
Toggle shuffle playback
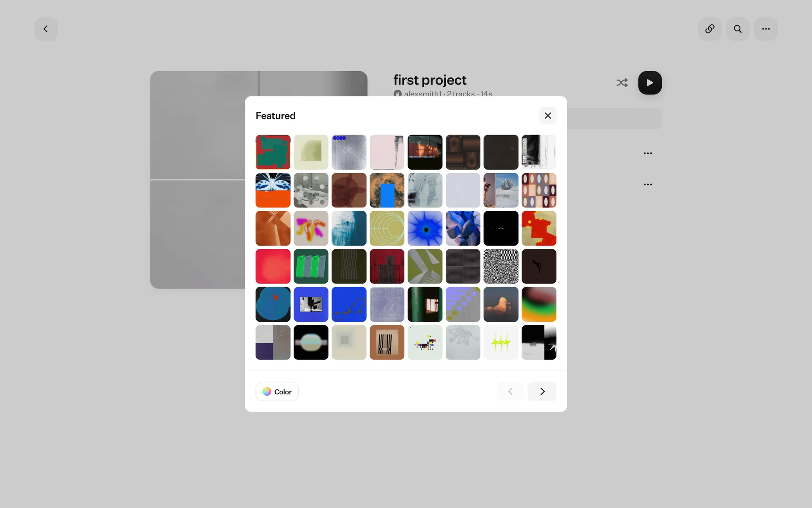(622, 83)
